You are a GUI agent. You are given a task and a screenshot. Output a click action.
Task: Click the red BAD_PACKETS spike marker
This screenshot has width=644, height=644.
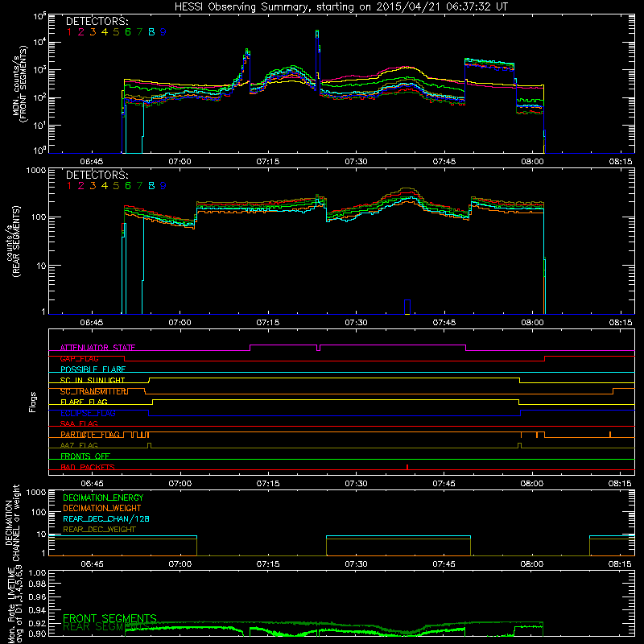(x=407, y=467)
